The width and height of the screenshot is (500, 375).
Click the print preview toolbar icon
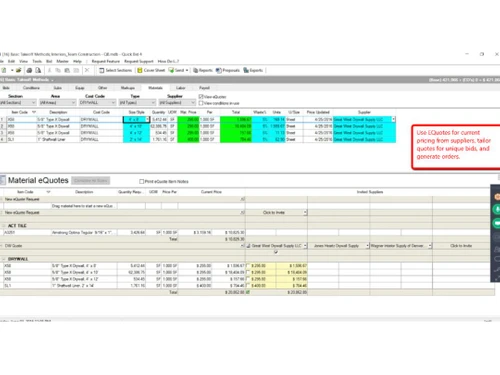pyautogui.click(x=38, y=70)
